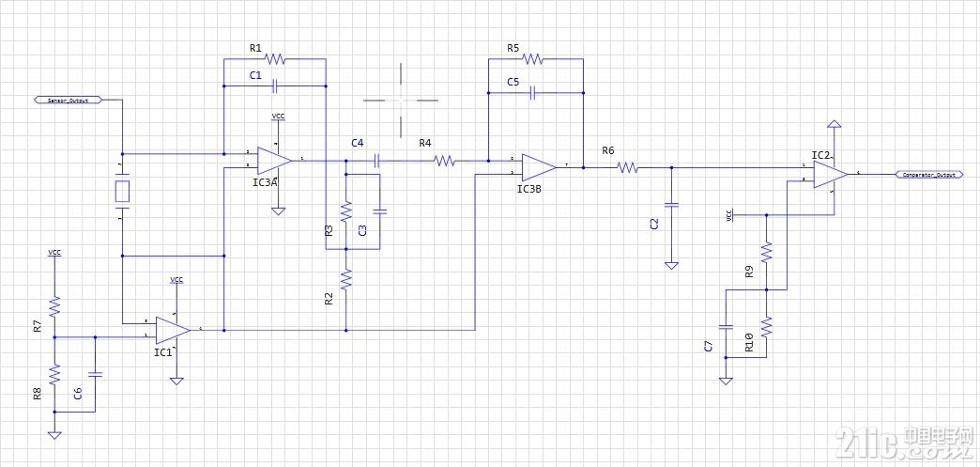Click the VCC label above R7

(54, 252)
